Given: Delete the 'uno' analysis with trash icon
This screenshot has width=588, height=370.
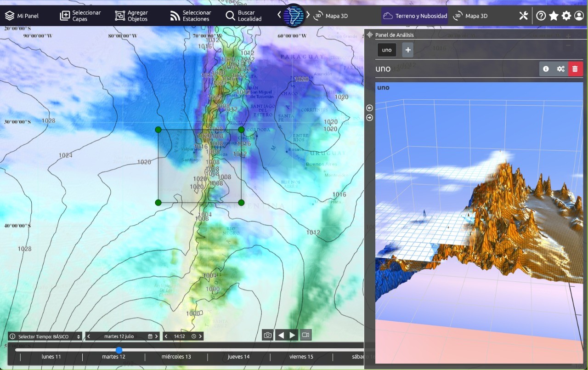Looking at the screenshot, I should (575, 69).
